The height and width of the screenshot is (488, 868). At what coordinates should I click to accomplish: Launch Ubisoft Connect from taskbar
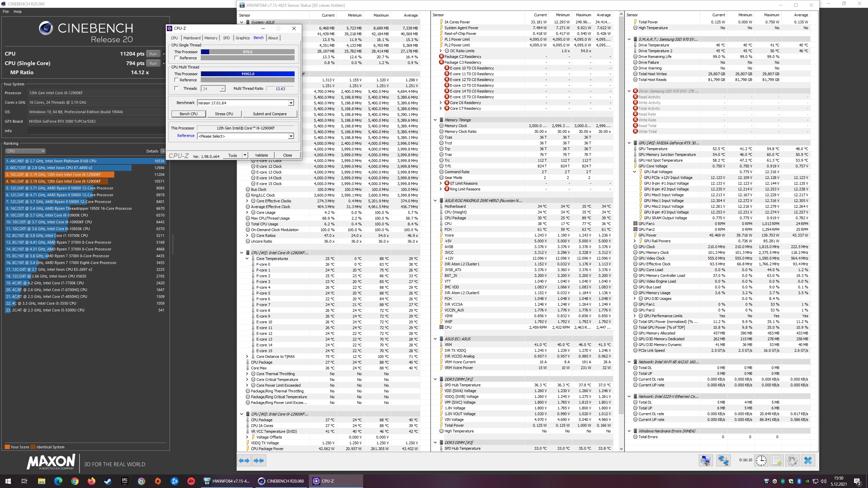[141, 481]
